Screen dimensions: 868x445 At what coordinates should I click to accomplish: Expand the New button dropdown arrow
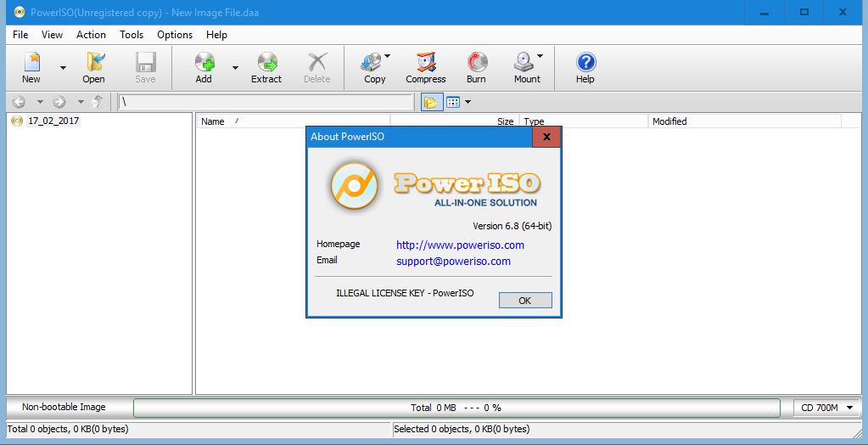pyautogui.click(x=63, y=68)
